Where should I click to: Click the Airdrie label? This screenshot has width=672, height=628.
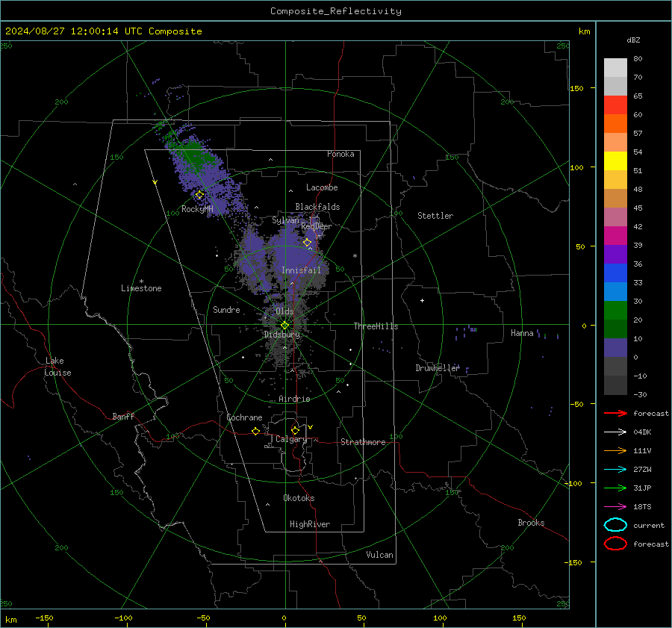pyautogui.click(x=294, y=399)
